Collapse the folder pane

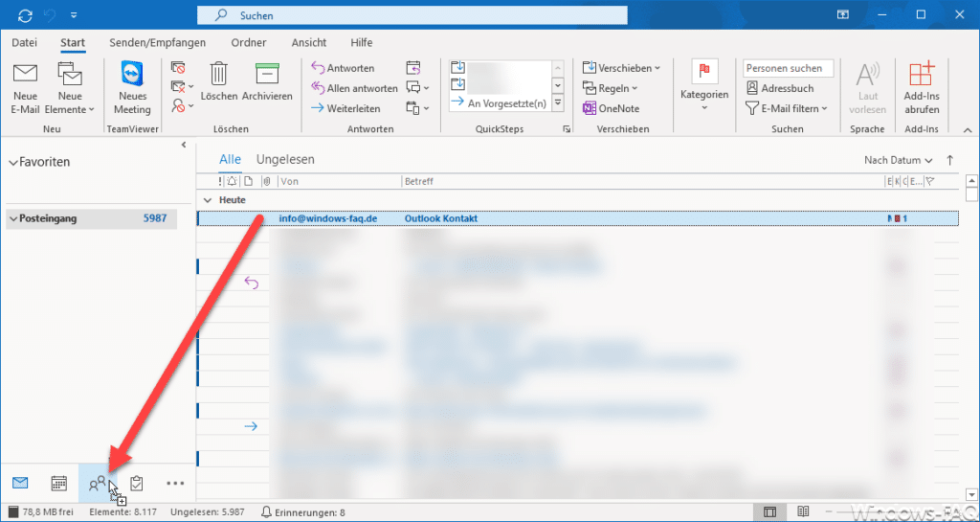pyautogui.click(x=183, y=145)
